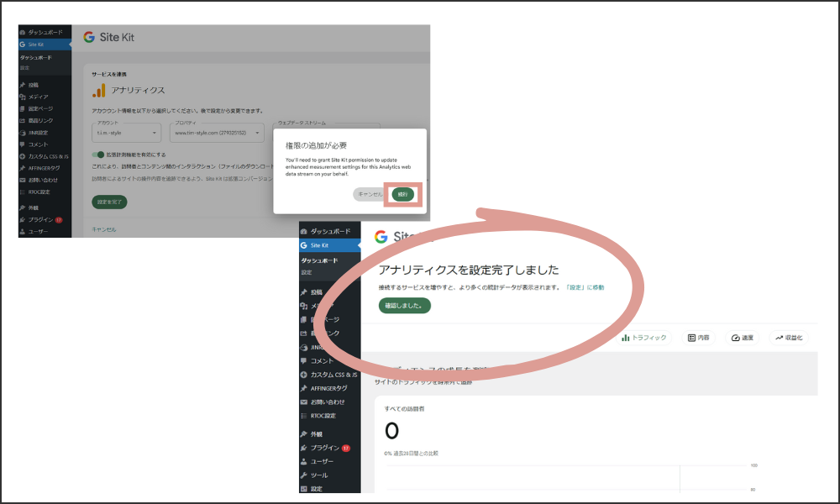
Task: Open the アカウント dropdown showing t.i.m.-style
Action: [127, 133]
